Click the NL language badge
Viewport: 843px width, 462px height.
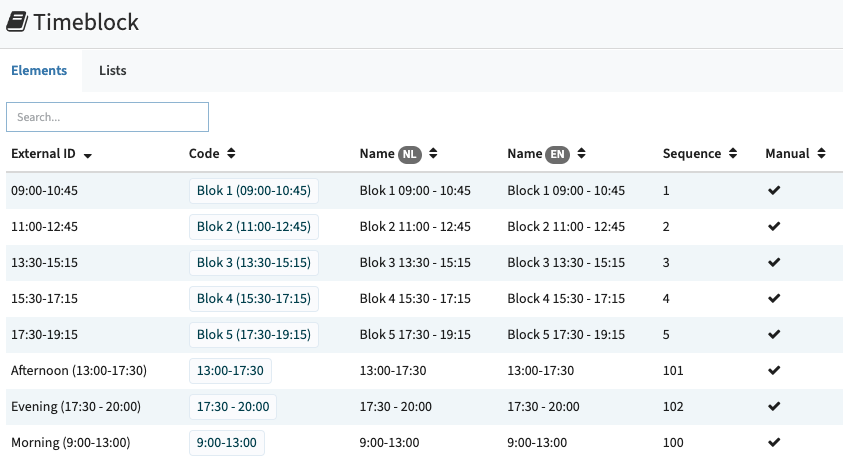pos(410,154)
